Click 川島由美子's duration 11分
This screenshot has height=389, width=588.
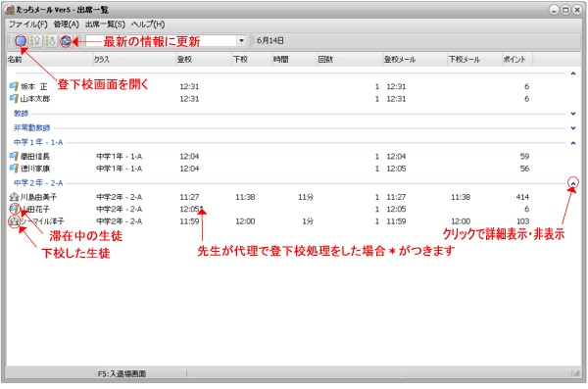coord(306,197)
